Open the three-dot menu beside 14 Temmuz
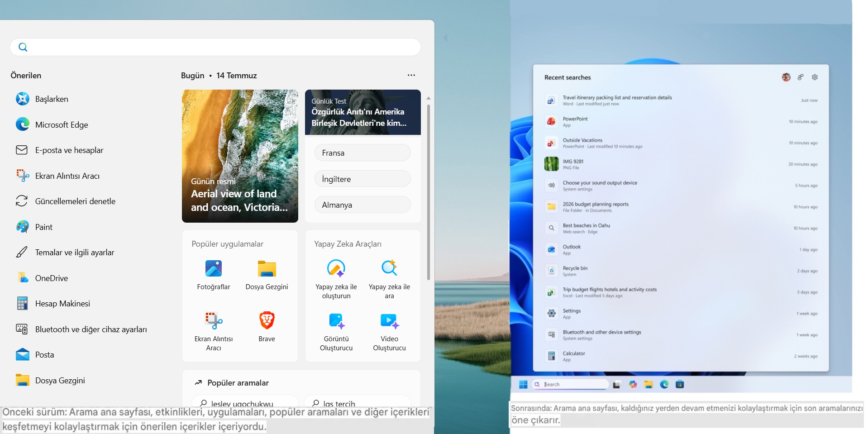 (411, 75)
